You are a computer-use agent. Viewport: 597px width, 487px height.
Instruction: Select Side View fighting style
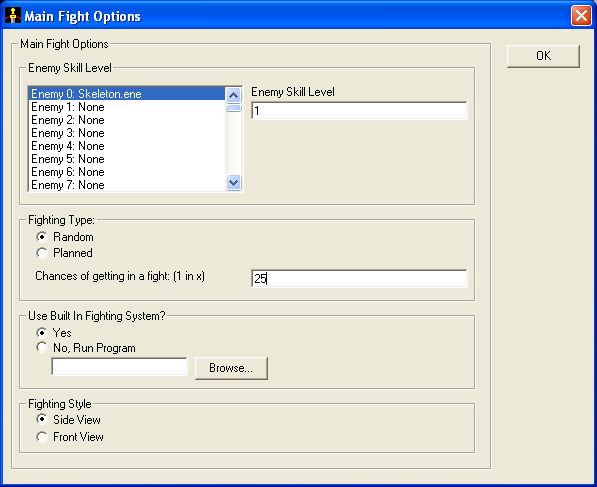[x=42, y=420]
